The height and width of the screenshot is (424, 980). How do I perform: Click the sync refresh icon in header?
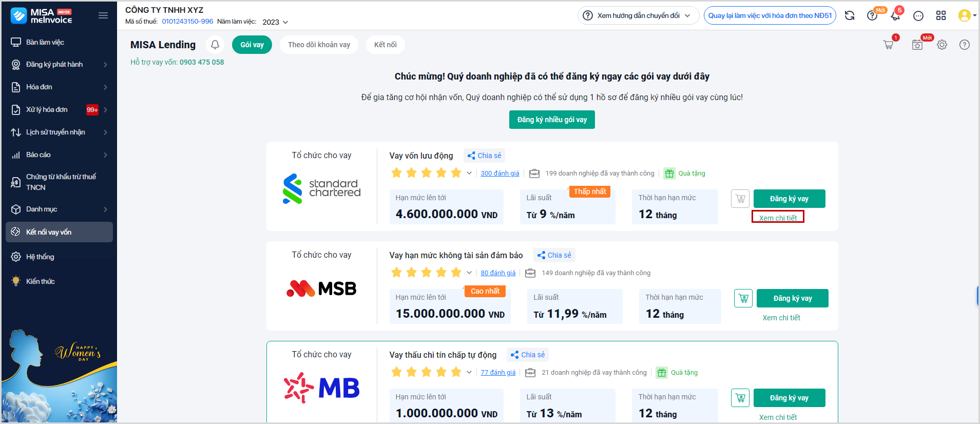850,15
